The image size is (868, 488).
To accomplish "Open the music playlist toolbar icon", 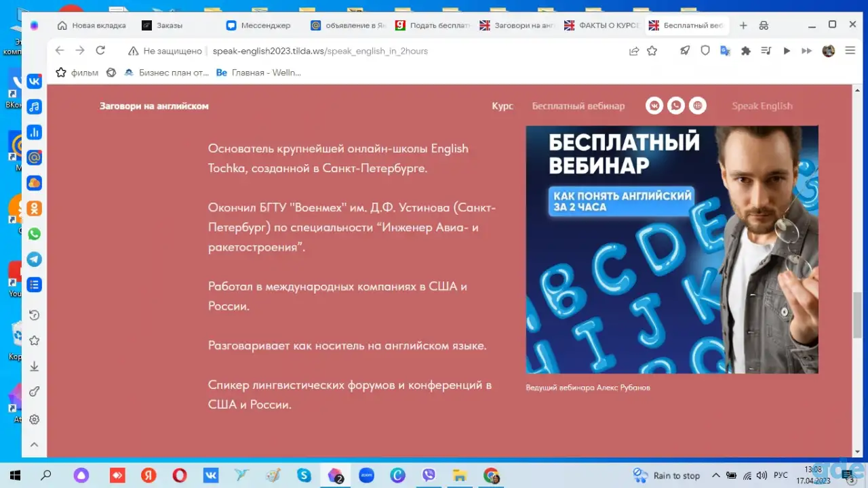I will pos(766,51).
